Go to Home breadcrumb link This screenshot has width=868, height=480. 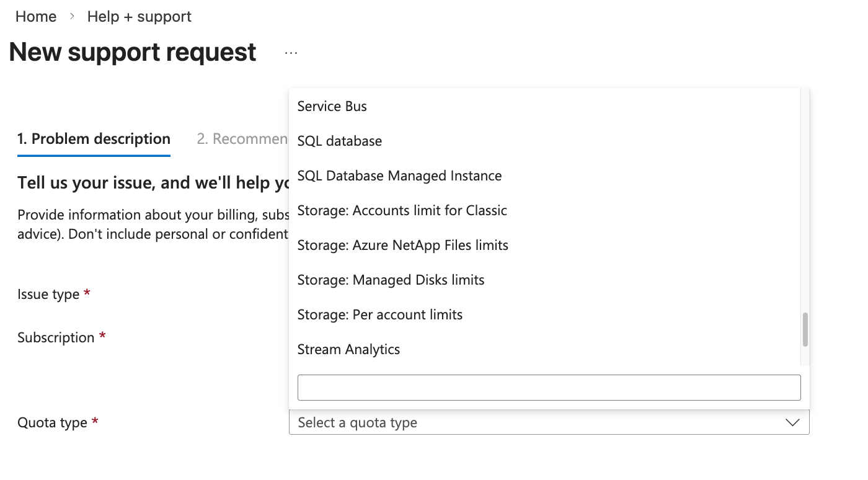tap(36, 17)
